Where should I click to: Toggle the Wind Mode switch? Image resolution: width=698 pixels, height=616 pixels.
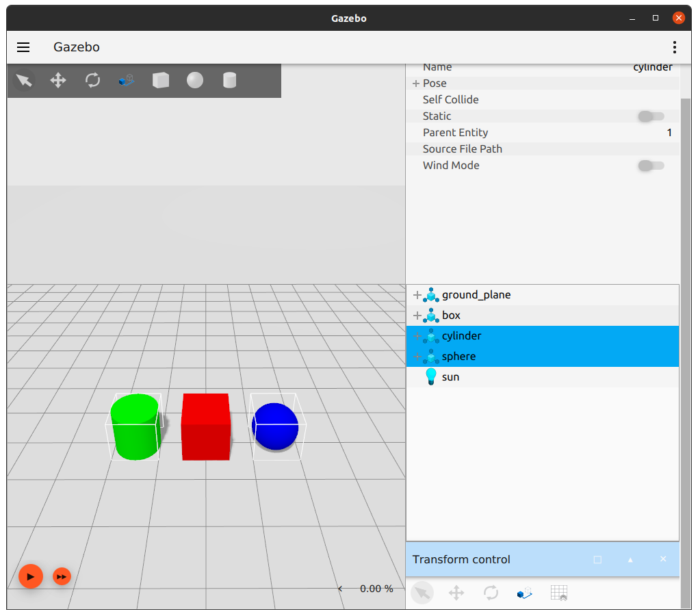click(651, 166)
